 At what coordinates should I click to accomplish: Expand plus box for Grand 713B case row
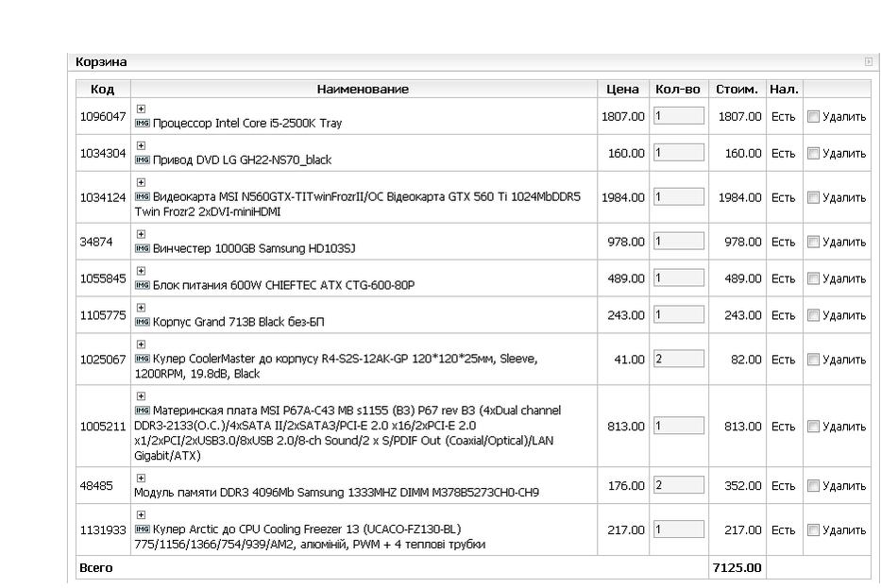[141, 308]
